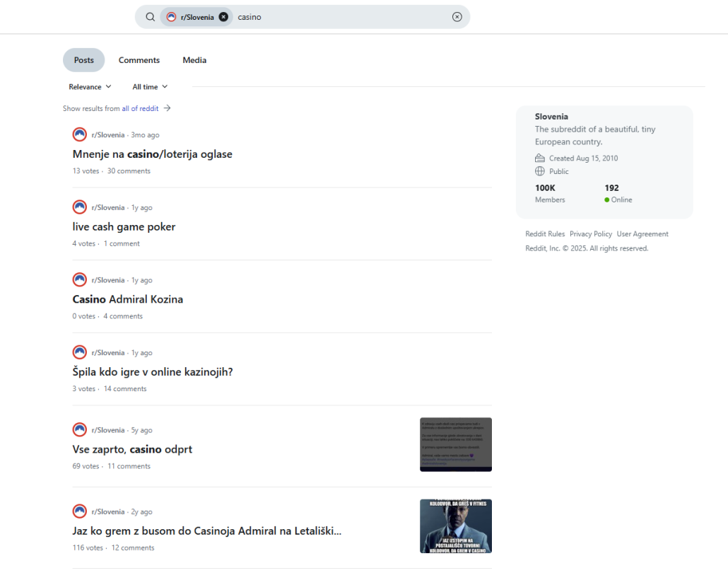Open thumbnail of 'Vse zaprto, casino odprt'
This screenshot has width=728, height=573.
pyautogui.click(x=455, y=444)
